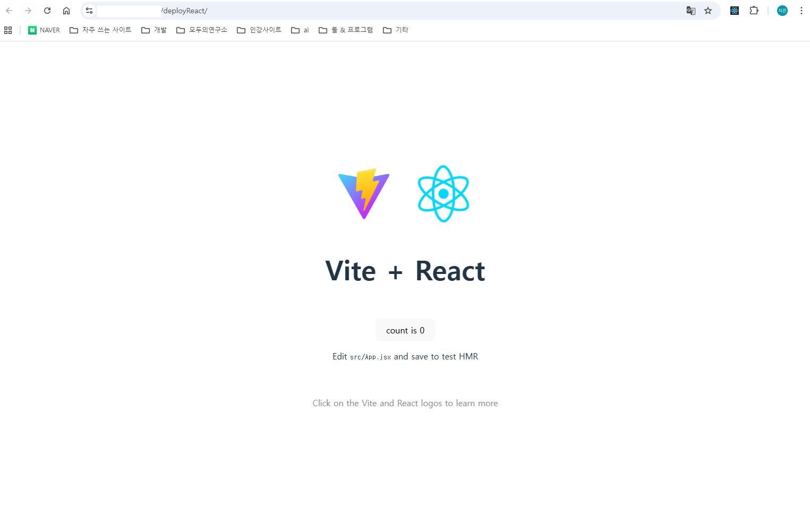Screen dimensions: 810x532
Task: Translate this page with Google Translate icon
Action: tap(691, 11)
